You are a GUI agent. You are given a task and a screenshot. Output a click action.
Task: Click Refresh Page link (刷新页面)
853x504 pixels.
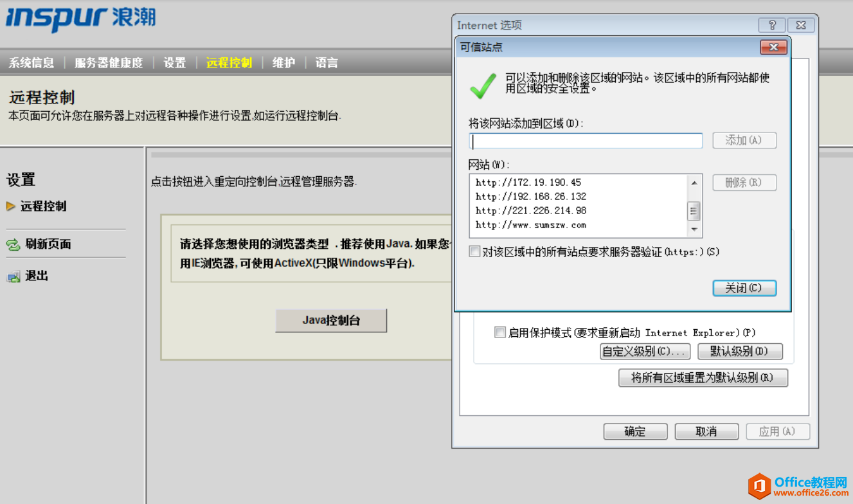(x=48, y=244)
